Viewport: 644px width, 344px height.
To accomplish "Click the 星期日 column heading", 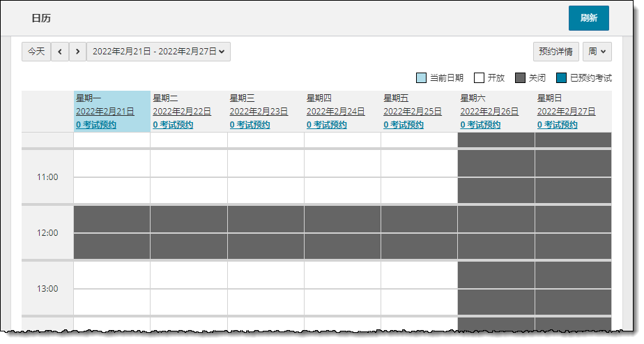I will click(549, 98).
